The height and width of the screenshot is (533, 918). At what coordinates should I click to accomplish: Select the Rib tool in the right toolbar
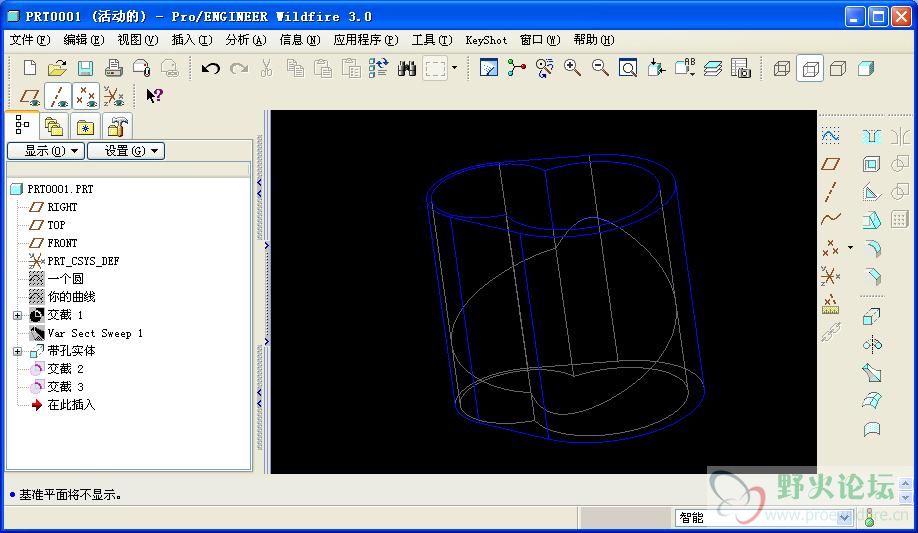coord(871,192)
